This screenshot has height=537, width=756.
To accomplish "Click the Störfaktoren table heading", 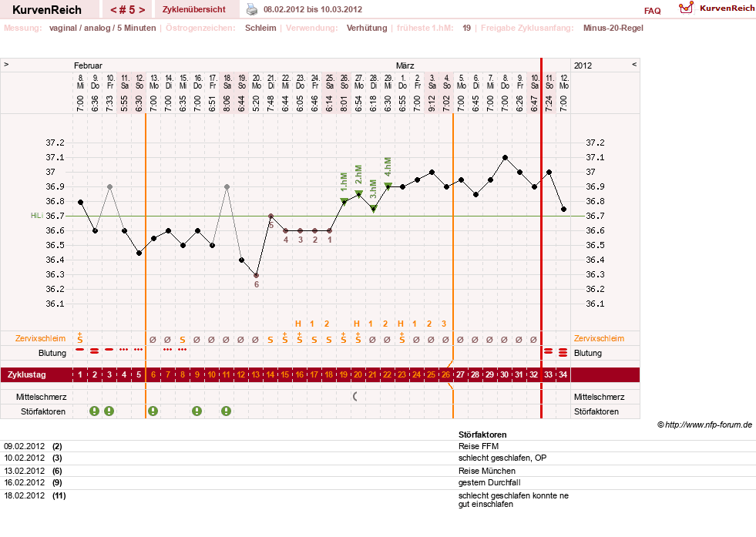I will point(482,435).
